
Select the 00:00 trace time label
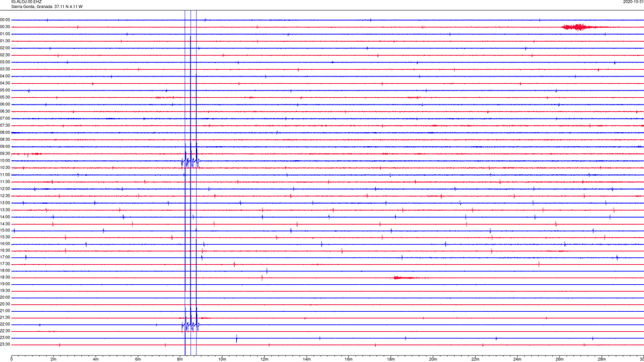click(x=5, y=19)
